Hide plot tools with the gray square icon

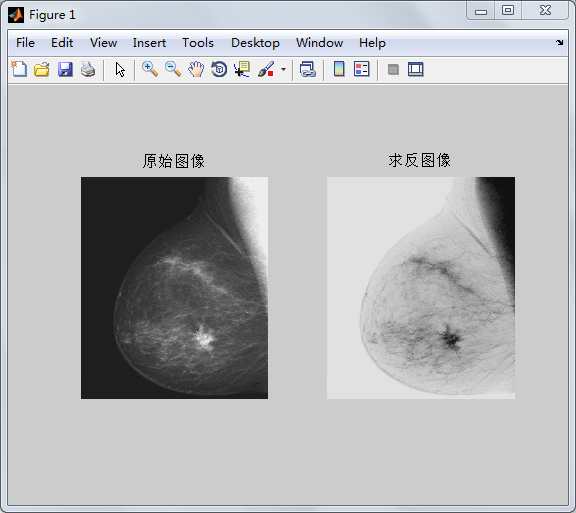pos(393,69)
